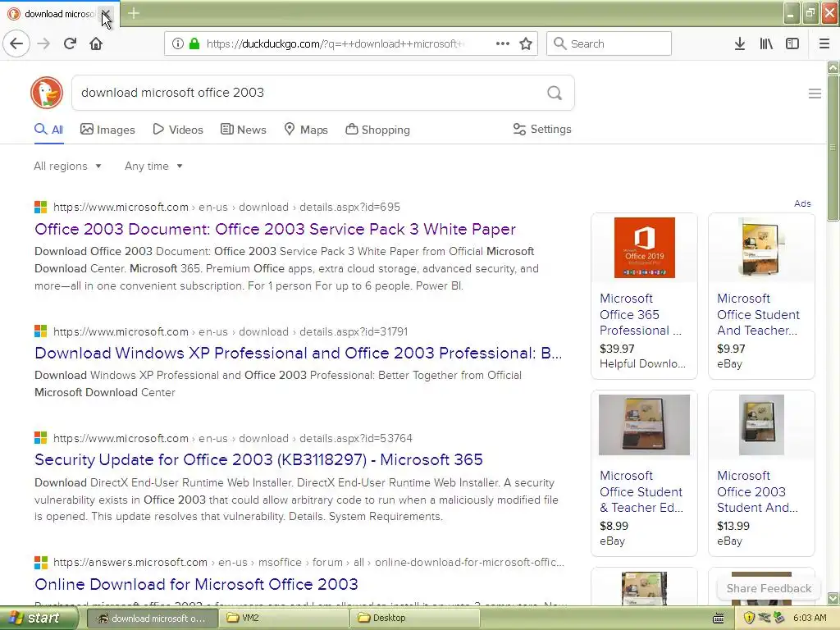Screen dimensions: 840x630
Task: Open the Office 2019 ad thumbnail
Action: (x=645, y=248)
